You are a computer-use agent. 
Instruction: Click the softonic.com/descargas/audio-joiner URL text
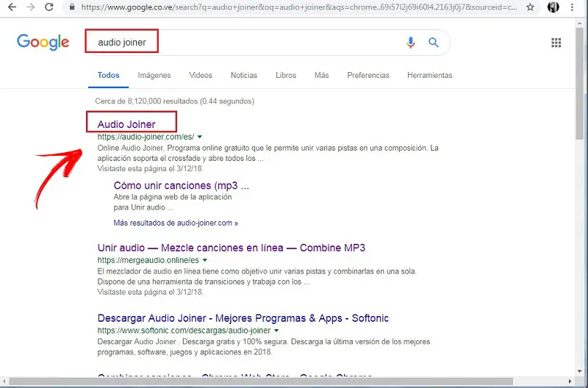pyautogui.click(x=184, y=331)
